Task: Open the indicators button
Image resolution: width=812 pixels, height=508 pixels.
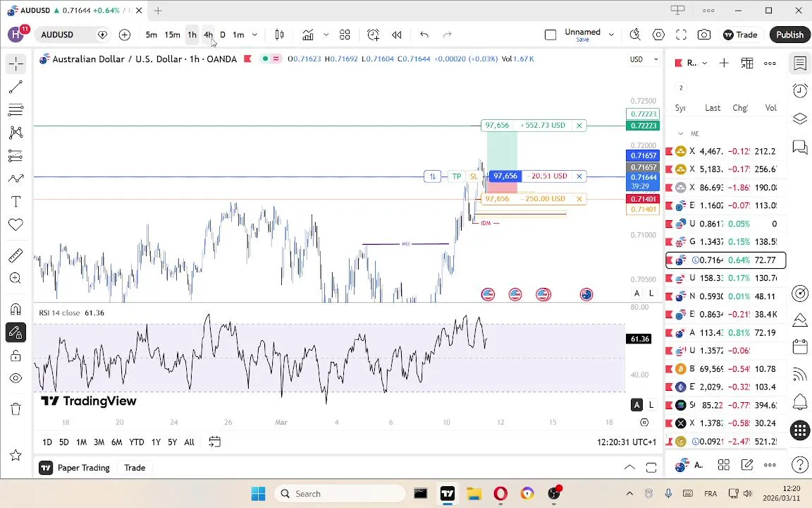Action: click(308, 35)
